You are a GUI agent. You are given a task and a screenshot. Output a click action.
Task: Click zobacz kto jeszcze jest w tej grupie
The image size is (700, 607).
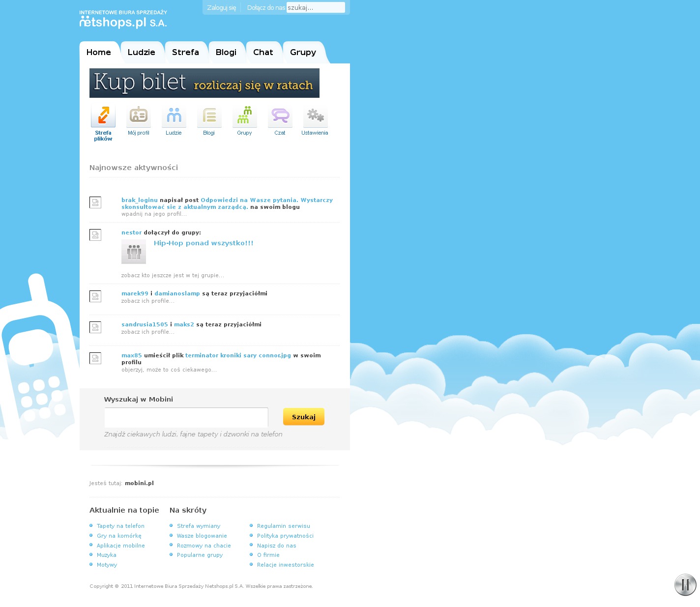point(173,276)
